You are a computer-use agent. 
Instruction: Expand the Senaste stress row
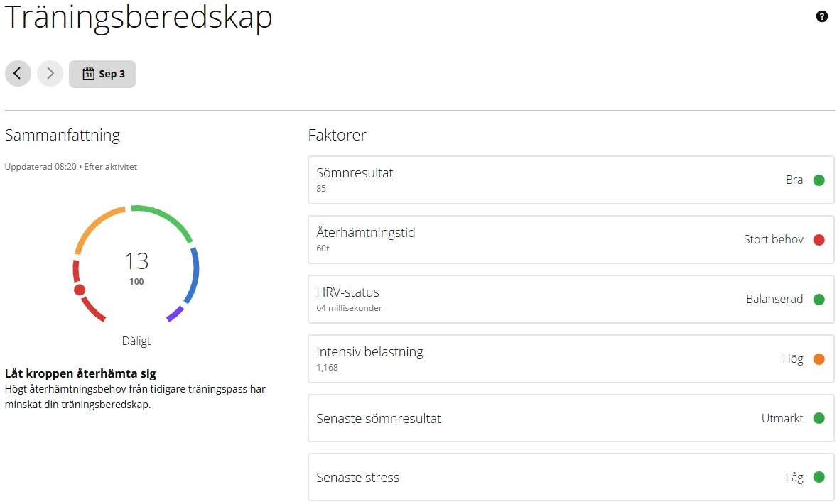pyautogui.click(x=571, y=477)
